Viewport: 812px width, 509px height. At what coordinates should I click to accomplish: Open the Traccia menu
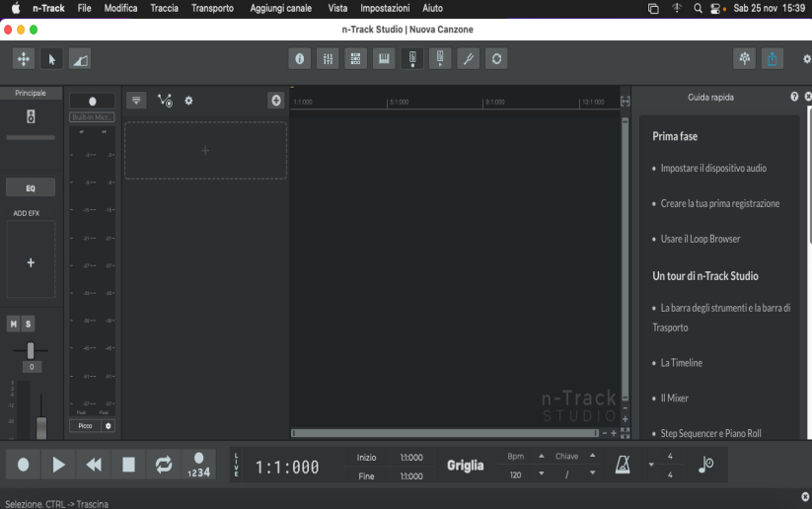[x=164, y=8]
